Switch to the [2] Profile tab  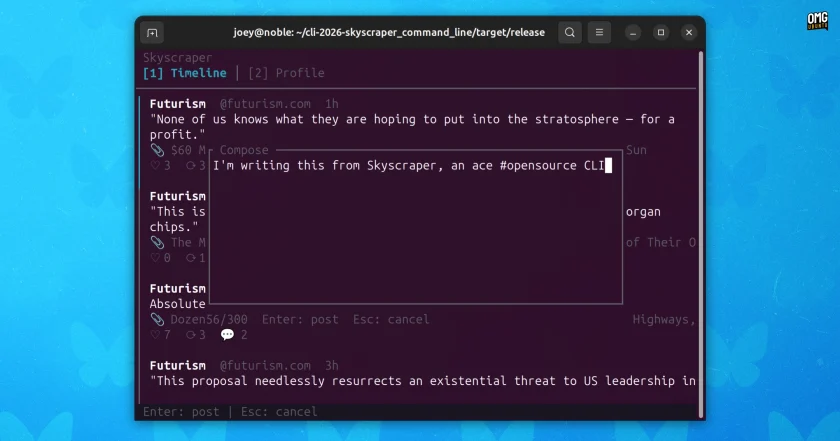tap(286, 73)
